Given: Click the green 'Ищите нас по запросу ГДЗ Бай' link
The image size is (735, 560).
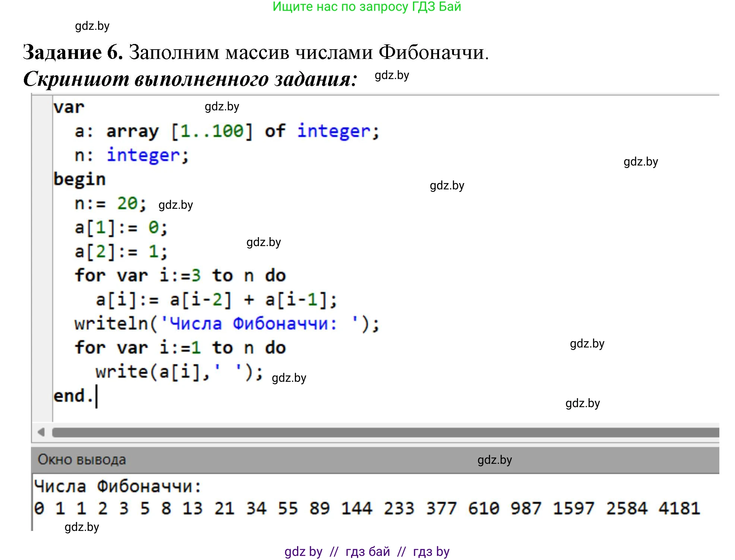Looking at the screenshot, I should 367,7.
